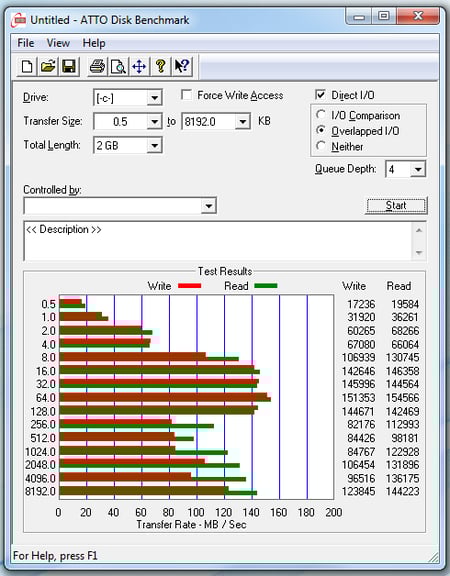Open the Help menu
Viewport: 450px width, 576px height.
click(94, 43)
